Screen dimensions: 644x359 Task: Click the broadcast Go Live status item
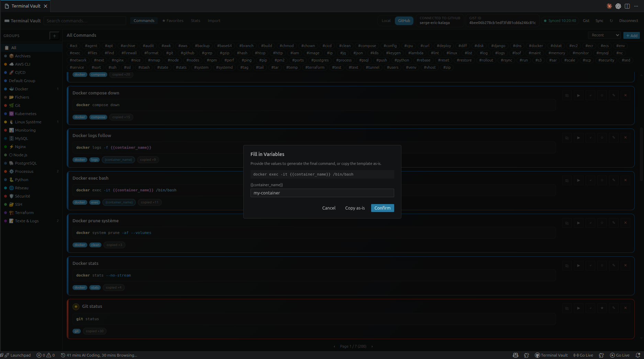click(x=583, y=355)
